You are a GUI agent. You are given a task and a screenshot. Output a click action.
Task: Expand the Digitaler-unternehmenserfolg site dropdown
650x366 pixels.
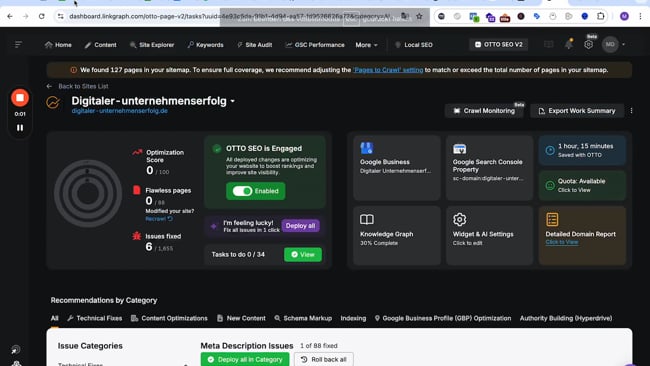click(x=233, y=101)
